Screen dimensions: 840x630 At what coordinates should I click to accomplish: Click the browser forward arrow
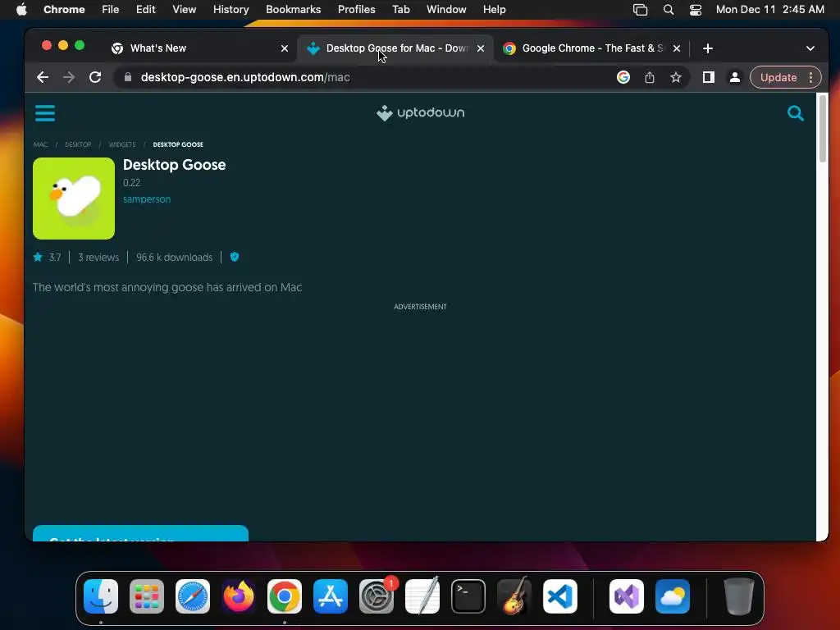pyautogui.click(x=69, y=77)
